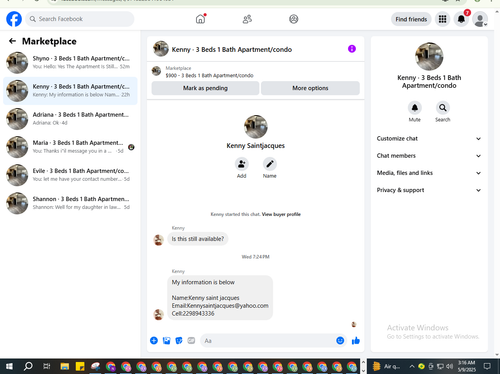The width and height of the screenshot is (500, 374).
Task: Open Windows taskbar search
Action: tap(28, 366)
